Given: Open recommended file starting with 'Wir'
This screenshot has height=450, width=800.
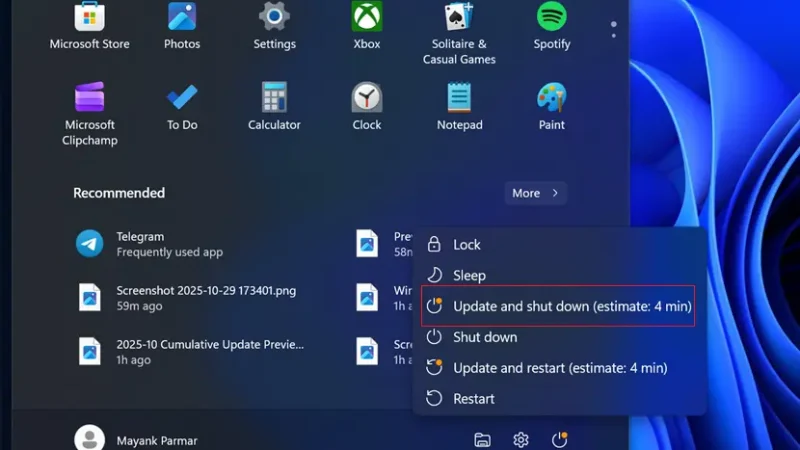Looking at the screenshot, I should 383,298.
